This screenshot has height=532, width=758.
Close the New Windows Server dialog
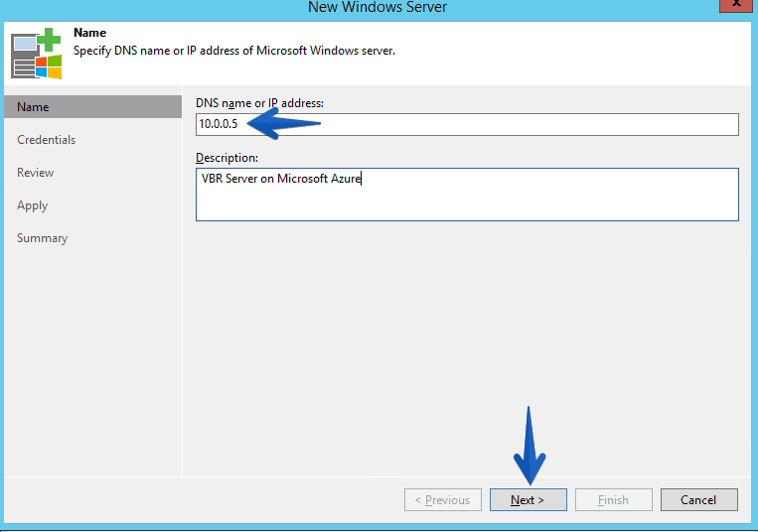point(736,5)
